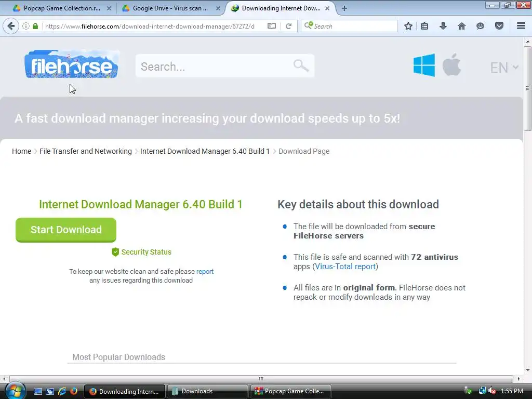Click the 1:55 PM clock

[x=512, y=391]
